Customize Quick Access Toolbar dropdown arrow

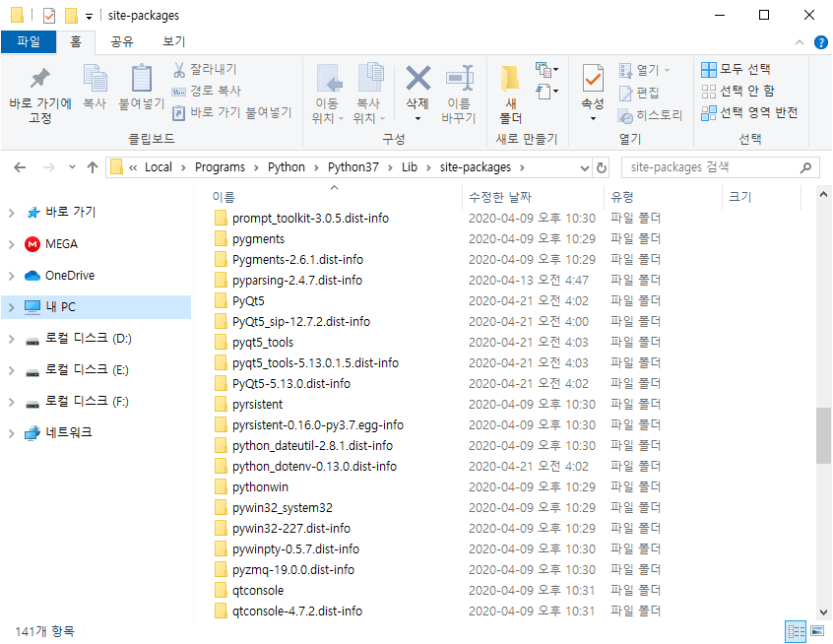pyautogui.click(x=90, y=16)
